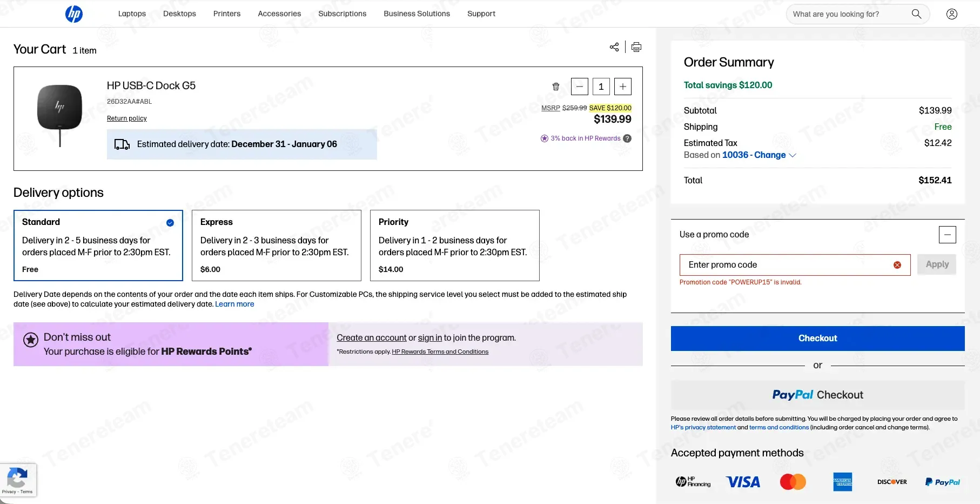Click the share icon above Order Summary
Screen dimensions: 980x504
point(614,47)
